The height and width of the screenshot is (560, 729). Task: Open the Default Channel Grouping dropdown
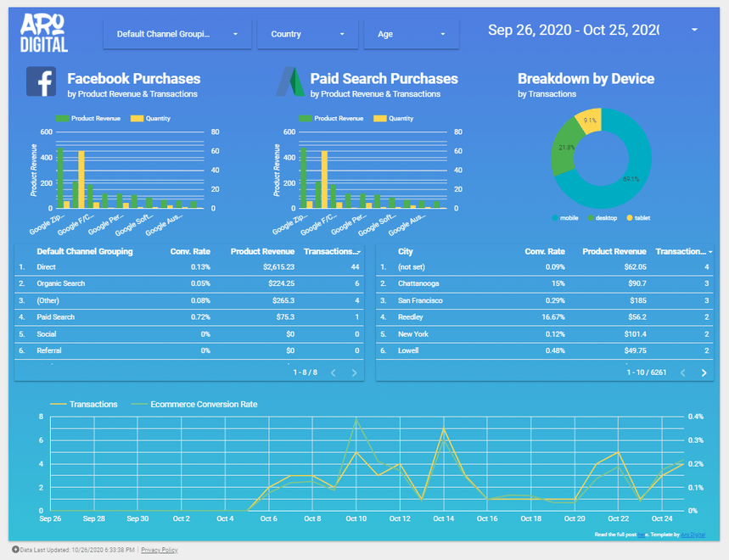click(x=177, y=34)
